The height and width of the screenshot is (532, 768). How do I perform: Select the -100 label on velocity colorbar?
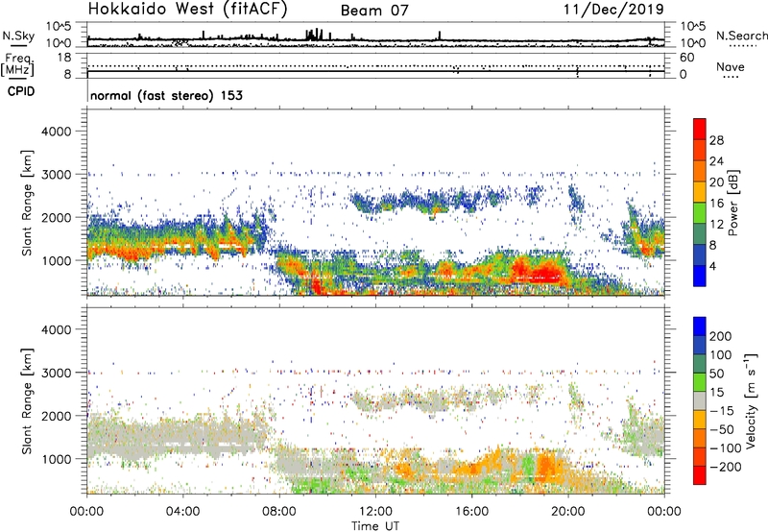coord(725,448)
